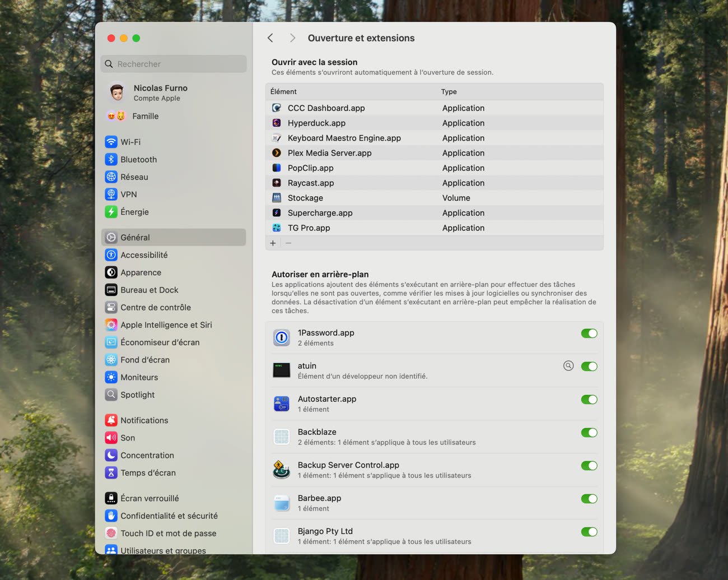Screen dimensions: 728x580
Task: Disable Backblaze background items
Action: (x=589, y=433)
